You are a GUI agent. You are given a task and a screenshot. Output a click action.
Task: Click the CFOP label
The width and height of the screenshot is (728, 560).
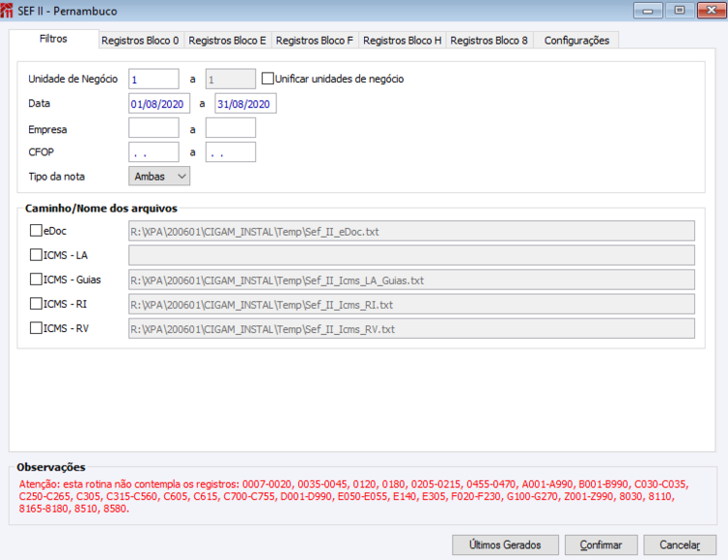41,152
